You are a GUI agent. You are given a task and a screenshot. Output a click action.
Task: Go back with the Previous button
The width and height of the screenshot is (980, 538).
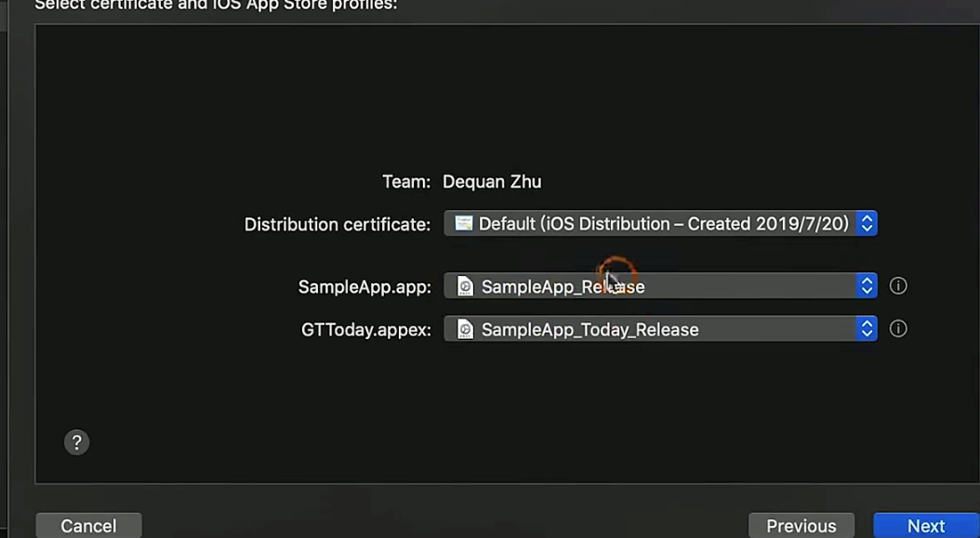tap(801, 526)
